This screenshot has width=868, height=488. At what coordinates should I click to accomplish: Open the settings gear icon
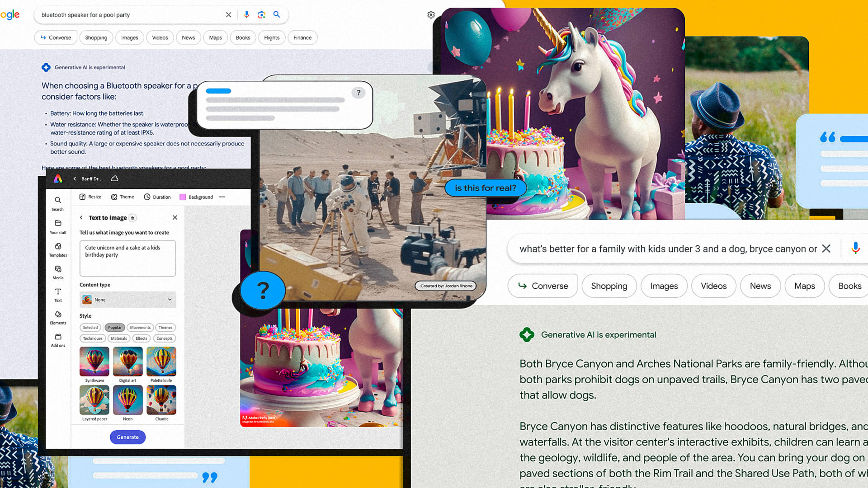[431, 14]
